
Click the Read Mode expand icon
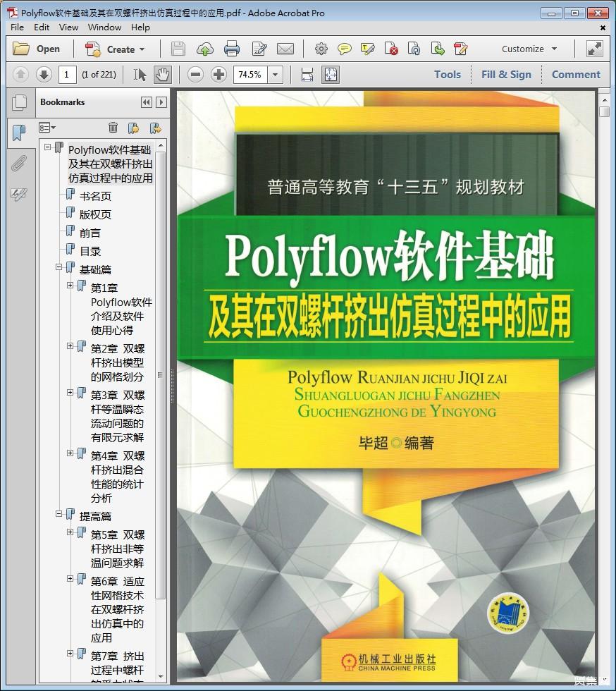tap(594, 49)
